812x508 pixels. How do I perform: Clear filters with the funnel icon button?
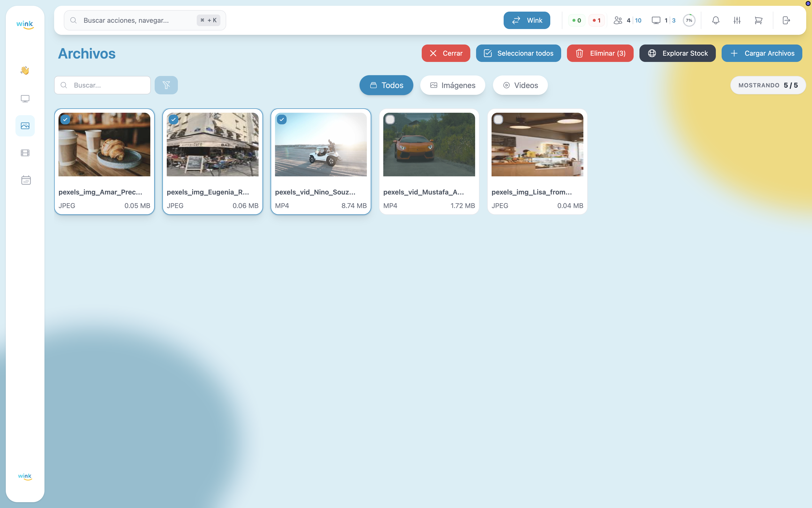pyautogui.click(x=166, y=85)
